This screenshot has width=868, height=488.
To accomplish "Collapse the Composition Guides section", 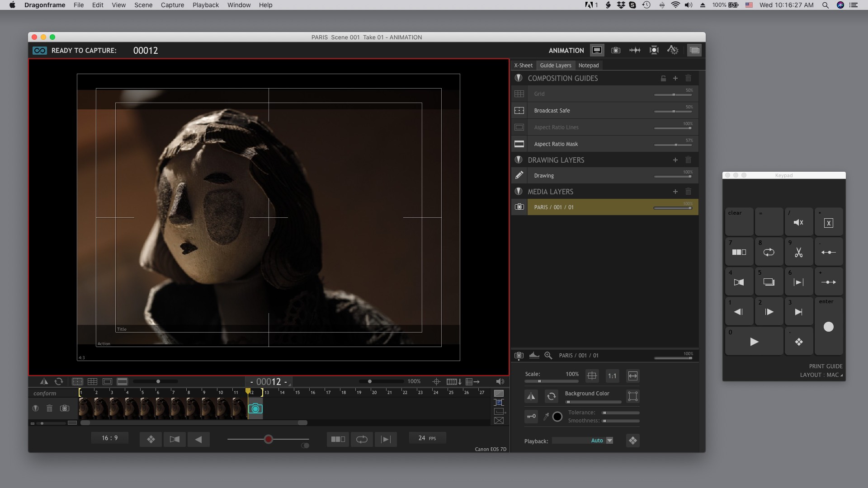I will point(519,78).
